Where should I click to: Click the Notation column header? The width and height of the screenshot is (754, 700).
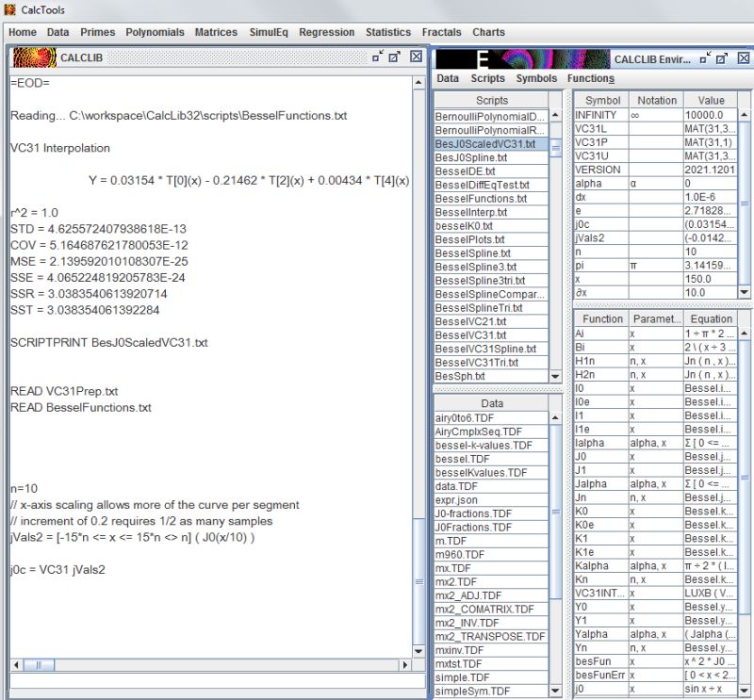tap(656, 101)
